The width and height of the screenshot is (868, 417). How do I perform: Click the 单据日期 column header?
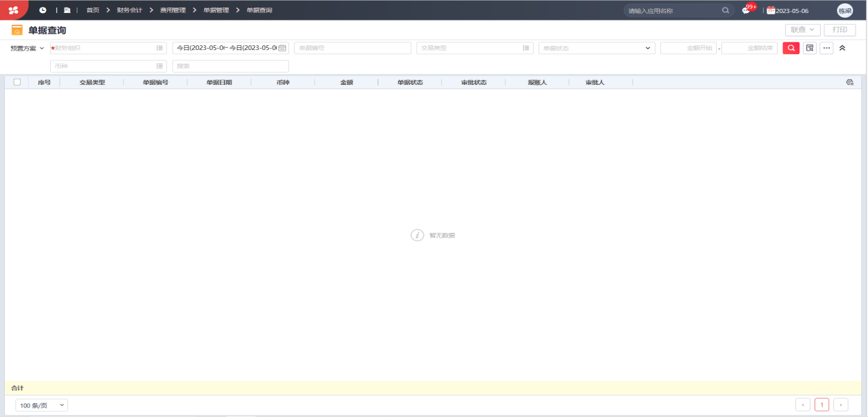219,82
